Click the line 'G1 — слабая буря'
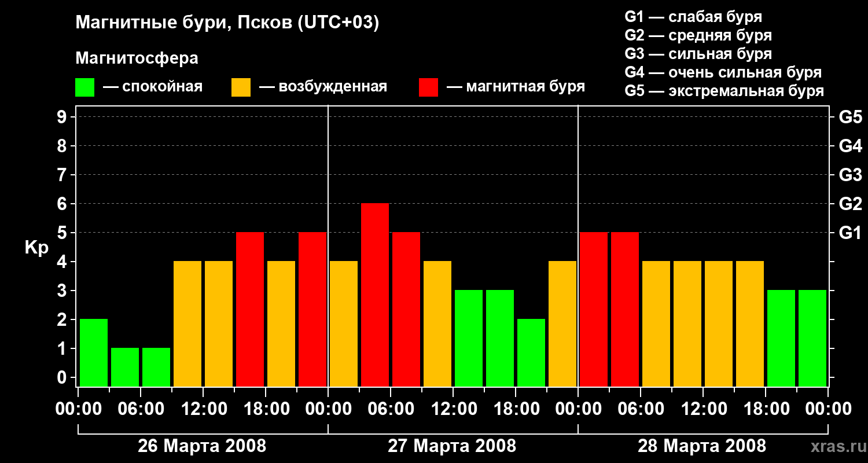The image size is (868, 463). click(x=693, y=17)
